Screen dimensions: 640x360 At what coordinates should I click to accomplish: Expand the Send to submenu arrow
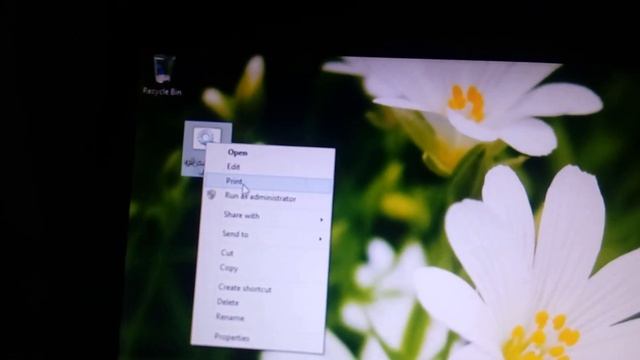coord(320,239)
